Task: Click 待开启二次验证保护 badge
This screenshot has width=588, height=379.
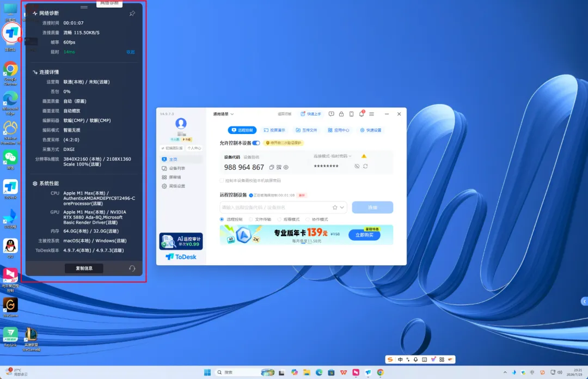Action: coord(284,143)
